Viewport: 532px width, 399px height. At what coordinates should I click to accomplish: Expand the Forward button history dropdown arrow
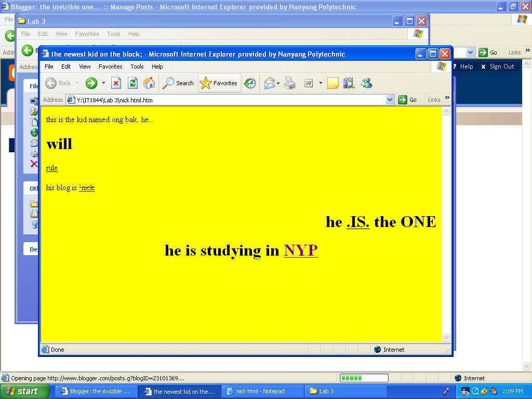(103, 83)
